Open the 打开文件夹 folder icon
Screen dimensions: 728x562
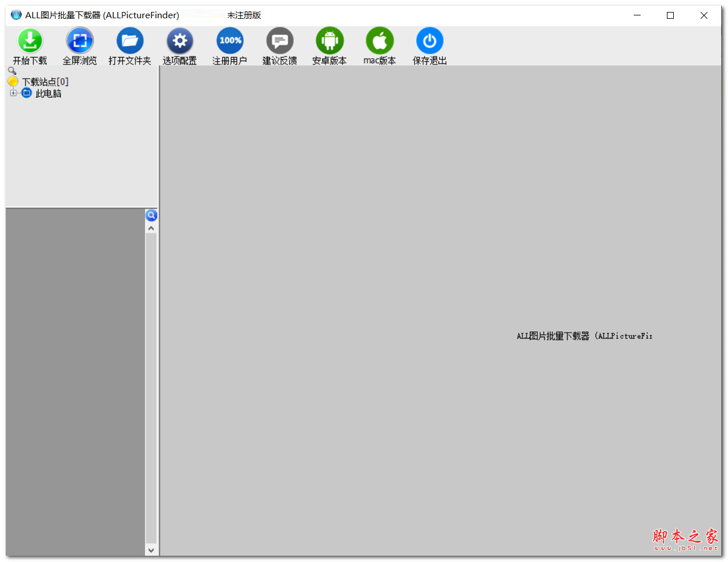pyautogui.click(x=130, y=40)
